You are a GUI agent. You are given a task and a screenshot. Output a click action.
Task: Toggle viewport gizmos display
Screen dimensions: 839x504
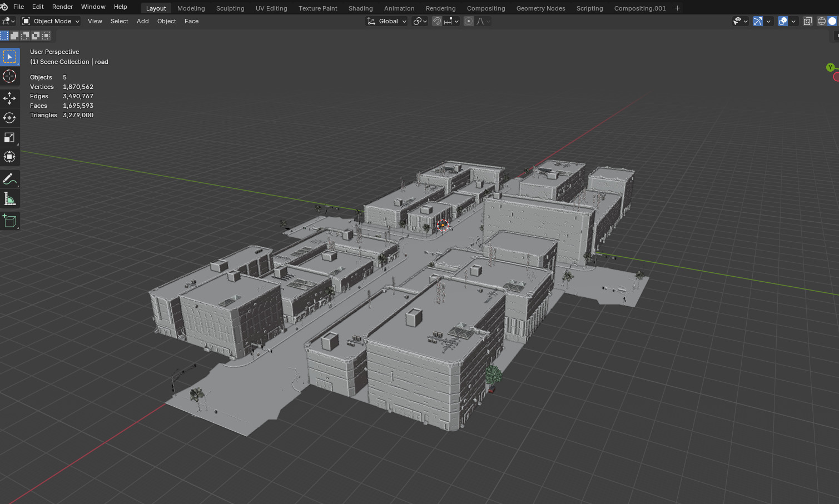758,21
